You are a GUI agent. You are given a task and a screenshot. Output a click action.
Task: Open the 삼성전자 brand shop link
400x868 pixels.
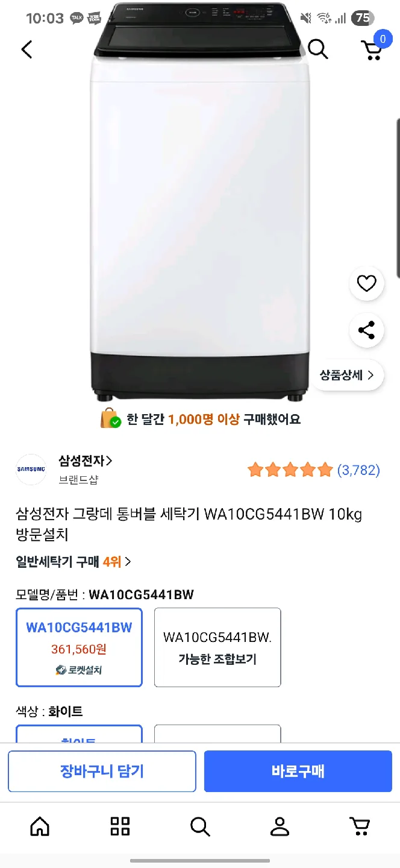pos(85,461)
